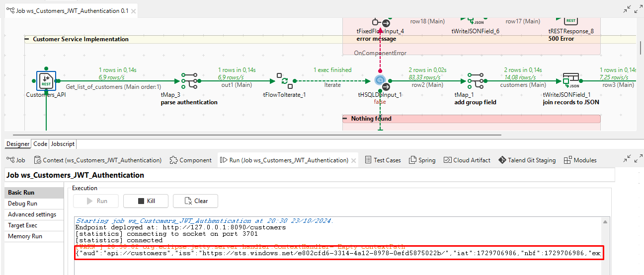Viewport: 644px width, 275px height.
Task: Click the Run button
Action: click(x=96, y=201)
